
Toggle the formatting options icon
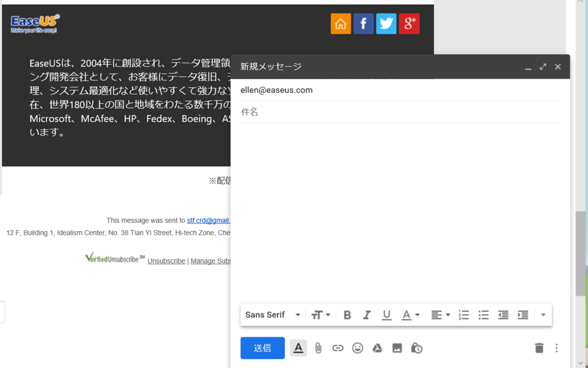pyautogui.click(x=299, y=348)
